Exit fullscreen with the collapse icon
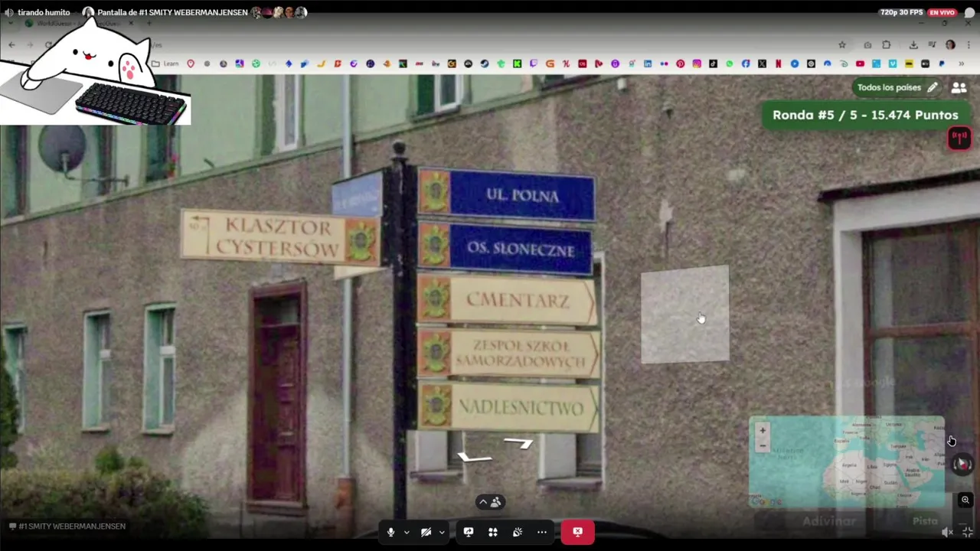 click(968, 532)
